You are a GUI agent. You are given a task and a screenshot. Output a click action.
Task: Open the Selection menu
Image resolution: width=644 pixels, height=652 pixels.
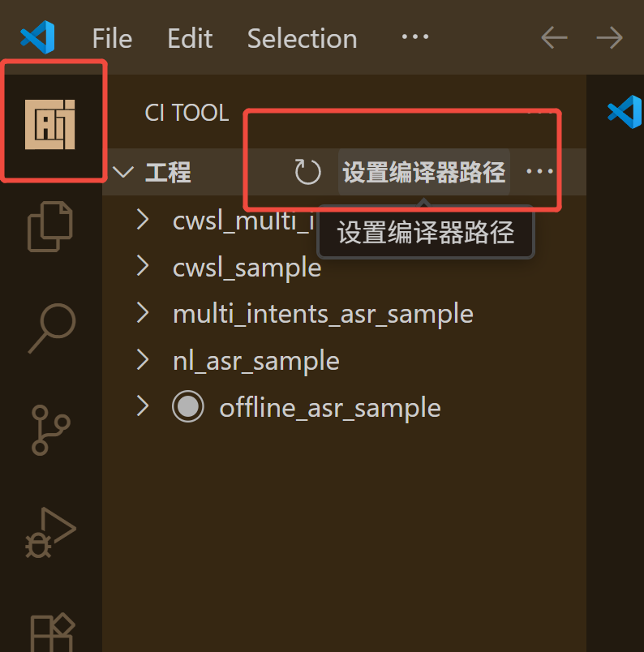click(302, 38)
